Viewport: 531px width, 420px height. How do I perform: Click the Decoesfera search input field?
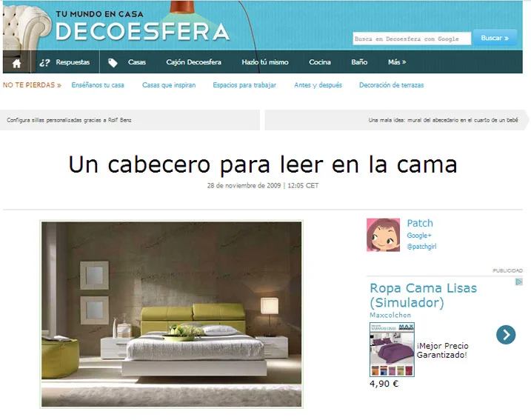pyautogui.click(x=411, y=39)
